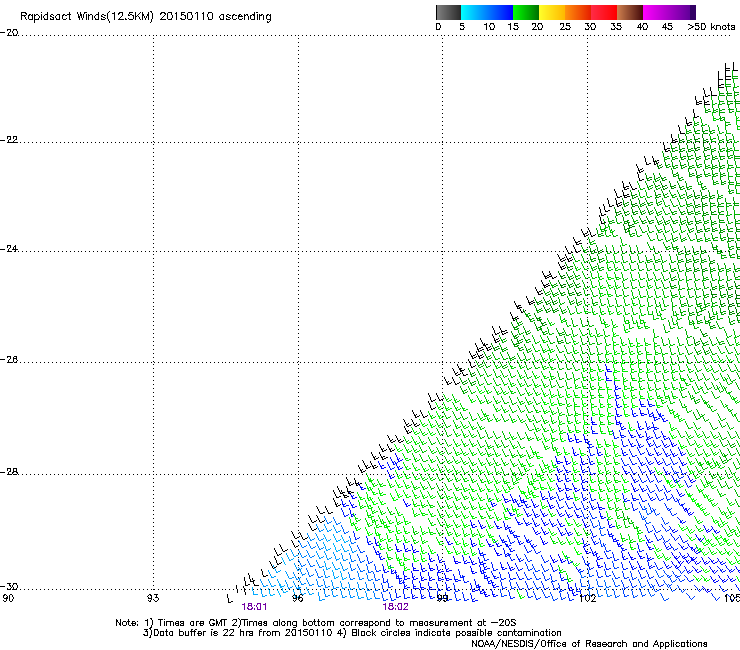Click the '102' longitude axis label

coord(587,598)
